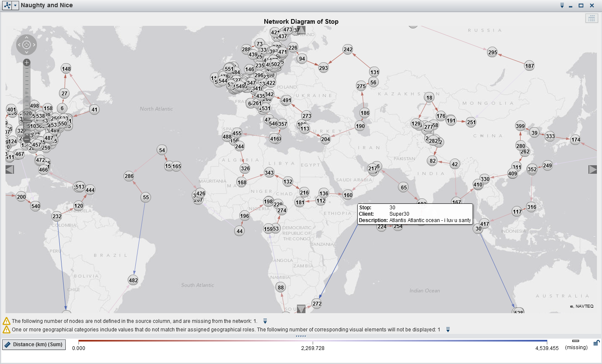The height and width of the screenshot is (364, 602).
Task: Click the data table overview button
Action: 591,18
